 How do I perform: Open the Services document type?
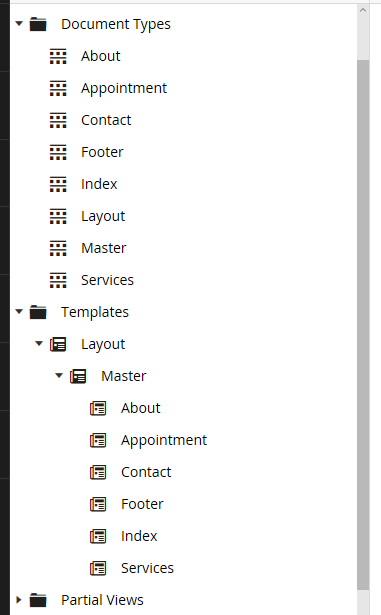(x=107, y=280)
